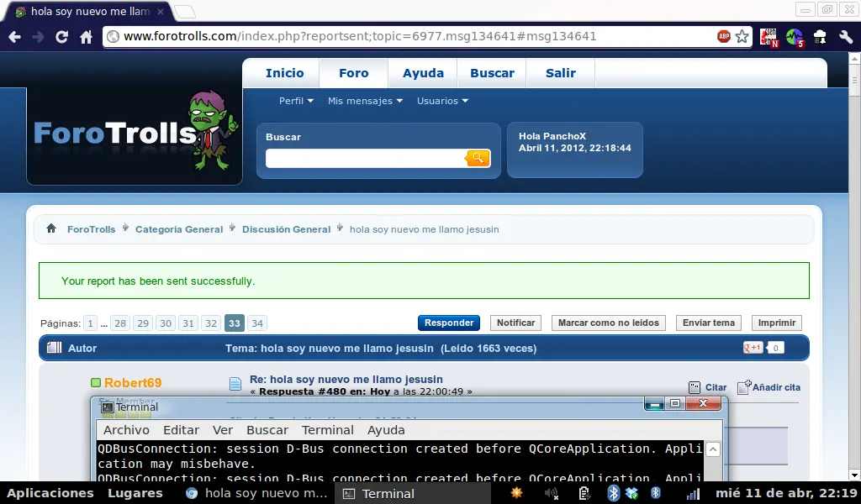Image resolution: width=861 pixels, height=504 pixels.
Task: Open the new tab button in browser
Action: 185,12
